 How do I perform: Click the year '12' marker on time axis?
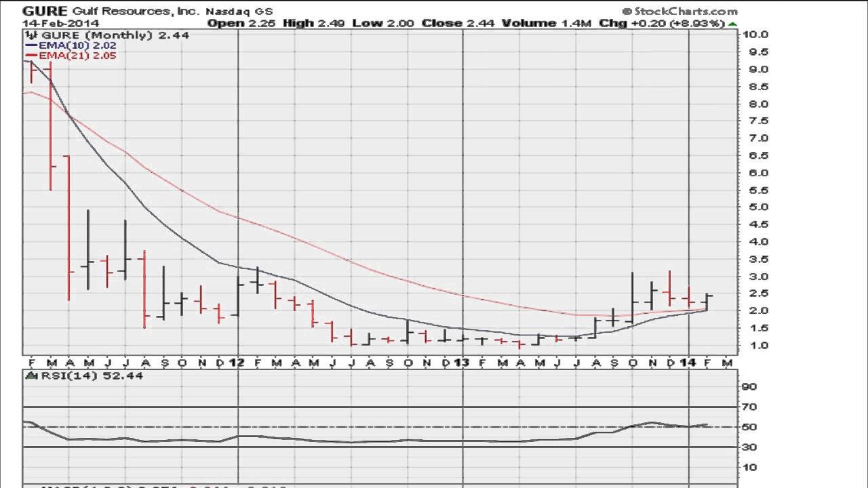pyautogui.click(x=237, y=363)
